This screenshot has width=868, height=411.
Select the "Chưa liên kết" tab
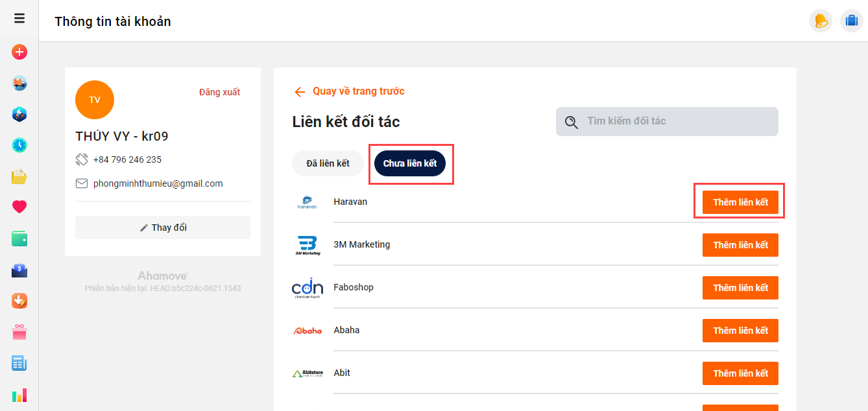(x=410, y=163)
